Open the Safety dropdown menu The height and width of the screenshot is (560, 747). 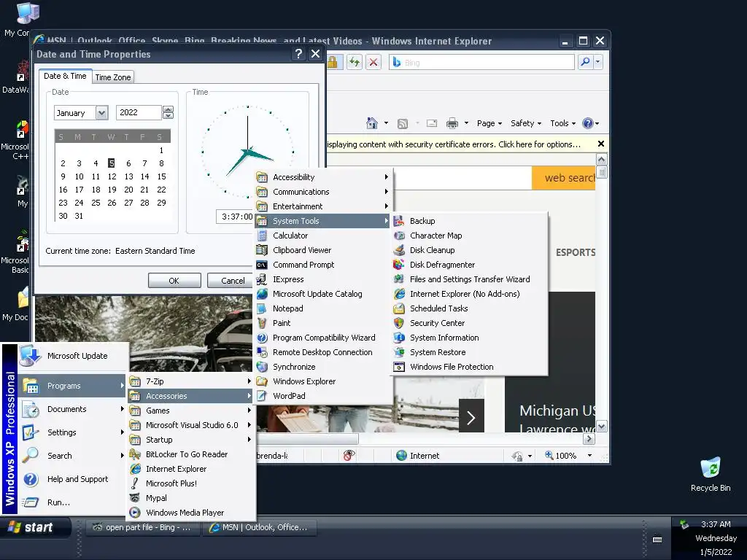tap(526, 123)
